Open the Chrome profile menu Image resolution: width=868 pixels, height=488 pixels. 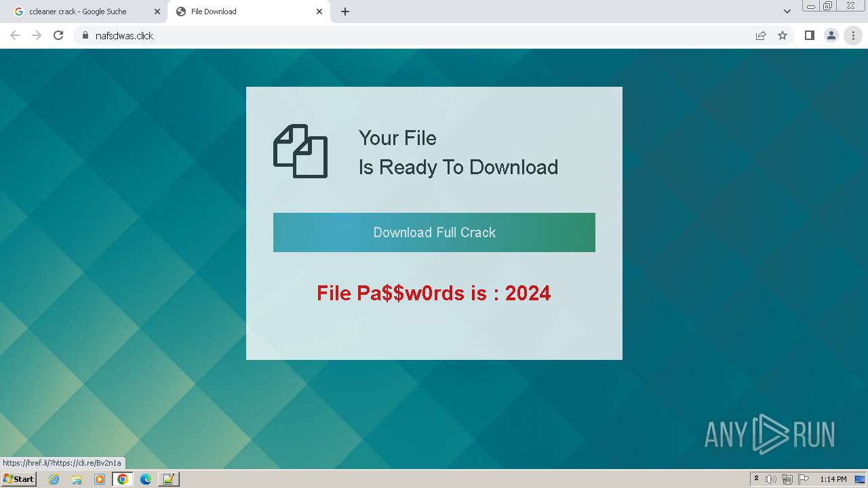pos(831,35)
